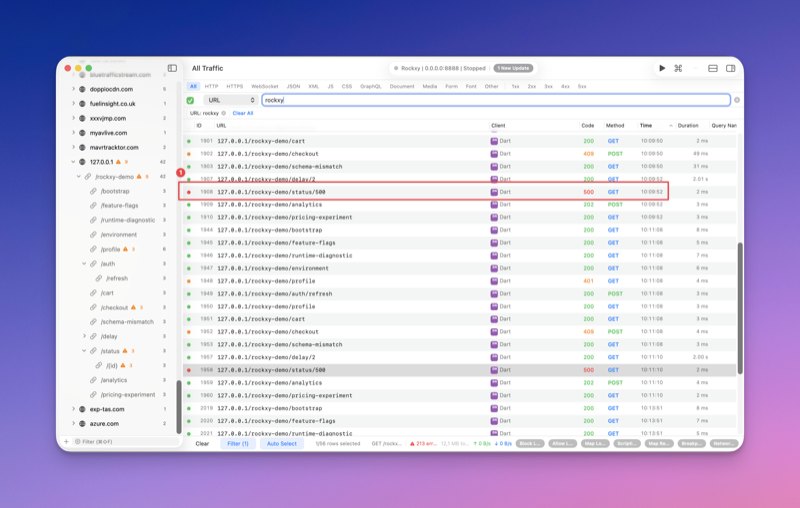Toggle the green filter enabled checkbox
Image resolution: width=800 pixels, height=508 pixels.
[x=190, y=100]
